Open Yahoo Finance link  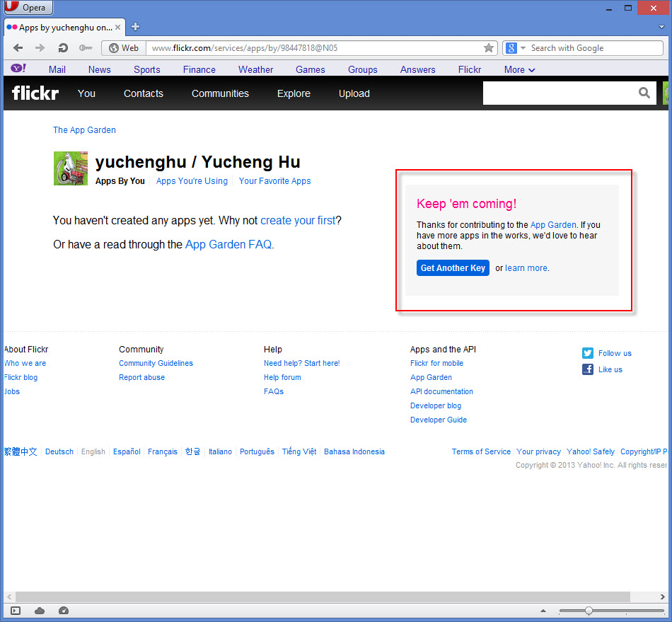[x=199, y=69]
